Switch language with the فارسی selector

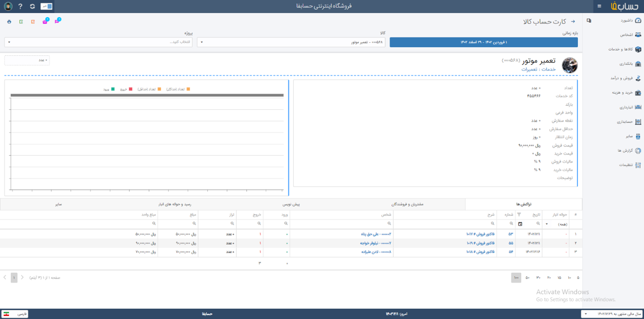pos(15,314)
